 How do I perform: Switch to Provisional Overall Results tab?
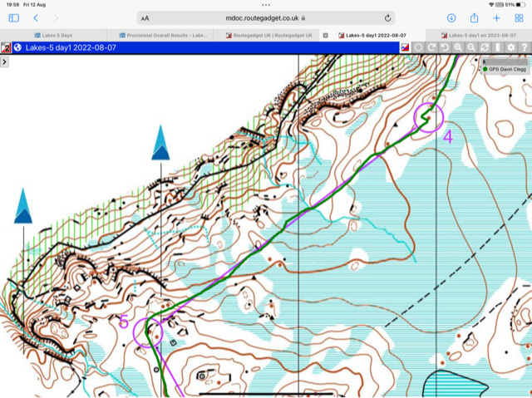(164, 36)
